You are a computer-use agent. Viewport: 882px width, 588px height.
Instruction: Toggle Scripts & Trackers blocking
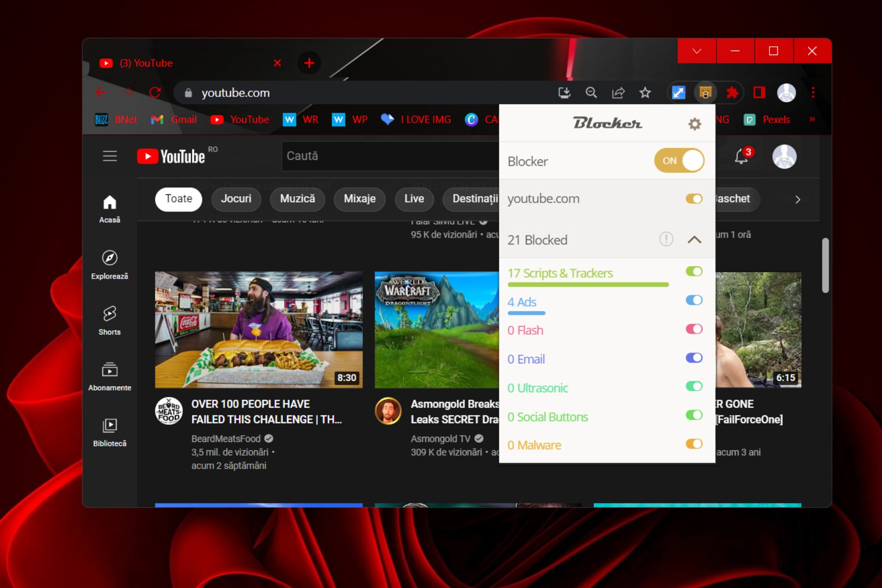click(694, 271)
